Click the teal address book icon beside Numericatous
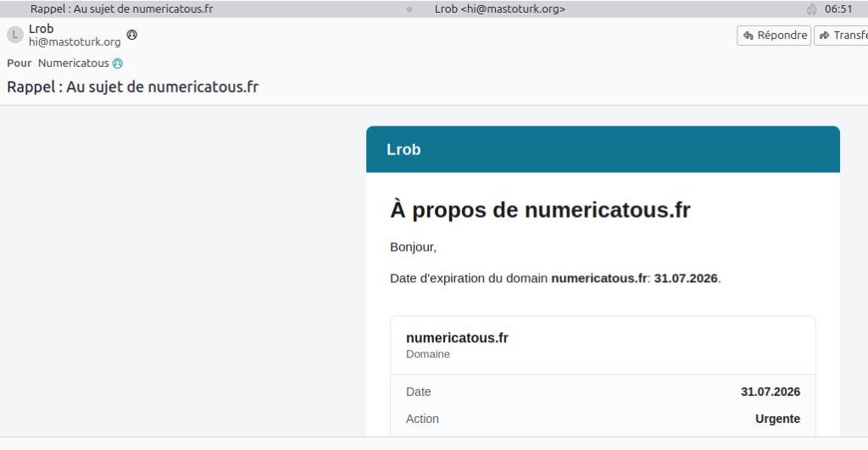Image resolution: width=868 pixels, height=450 pixels. click(117, 64)
